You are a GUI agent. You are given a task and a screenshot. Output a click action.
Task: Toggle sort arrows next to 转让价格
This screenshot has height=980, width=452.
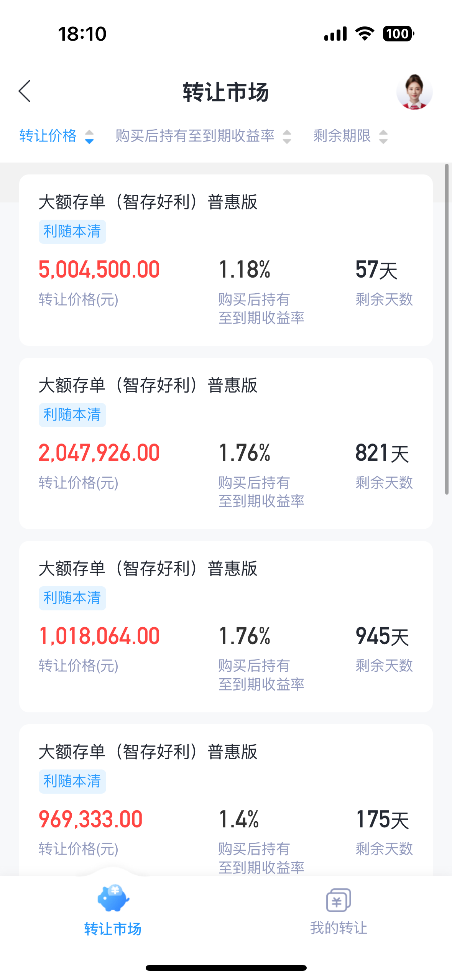coord(89,137)
